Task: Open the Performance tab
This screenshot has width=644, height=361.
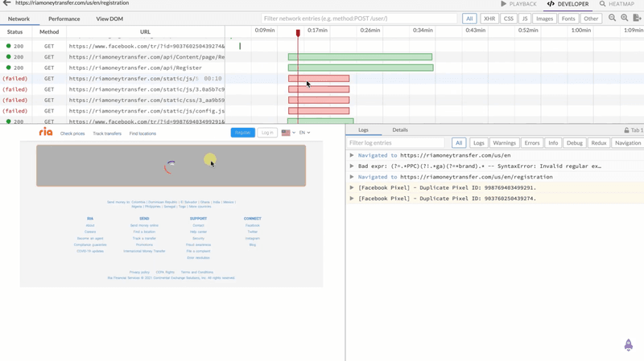Action: tap(64, 18)
